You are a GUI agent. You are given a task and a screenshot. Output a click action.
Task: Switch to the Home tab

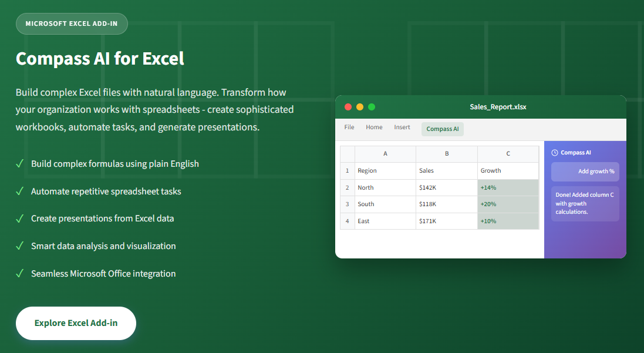[374, 127]
